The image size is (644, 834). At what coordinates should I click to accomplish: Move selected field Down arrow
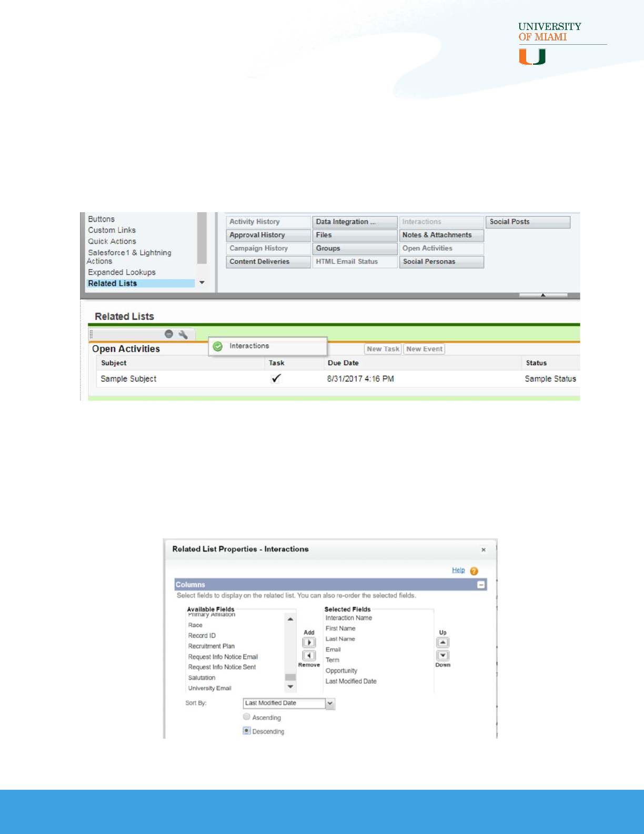tap(443, 656)
